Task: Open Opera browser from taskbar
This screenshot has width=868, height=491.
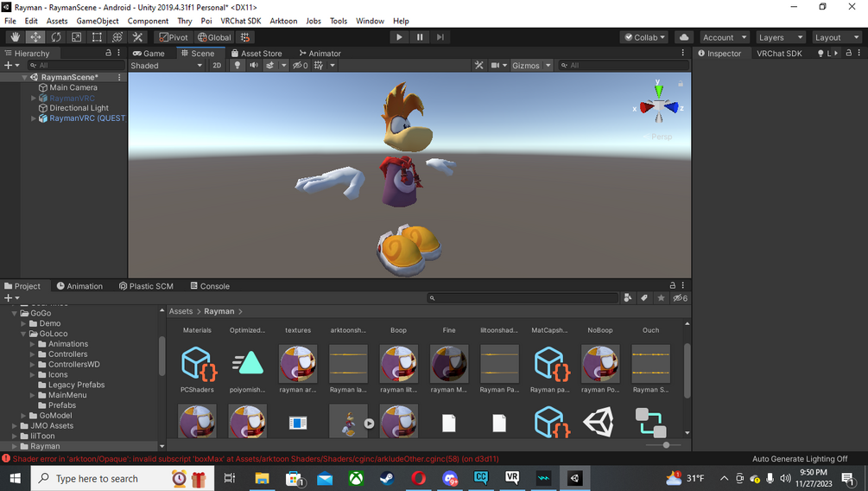Action: [x=419, y=478]
